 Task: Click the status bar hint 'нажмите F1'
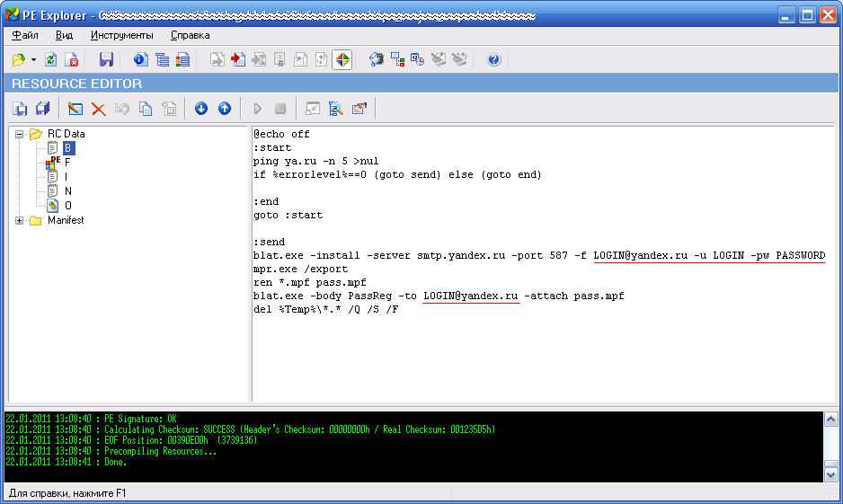point(98,493)
